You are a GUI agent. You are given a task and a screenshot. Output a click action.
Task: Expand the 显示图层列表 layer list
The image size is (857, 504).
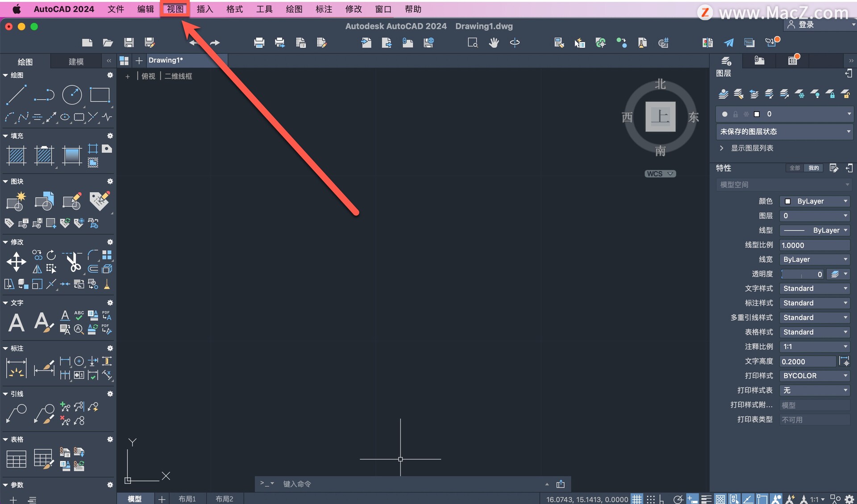pyautogui.click(x=752, y=148)
